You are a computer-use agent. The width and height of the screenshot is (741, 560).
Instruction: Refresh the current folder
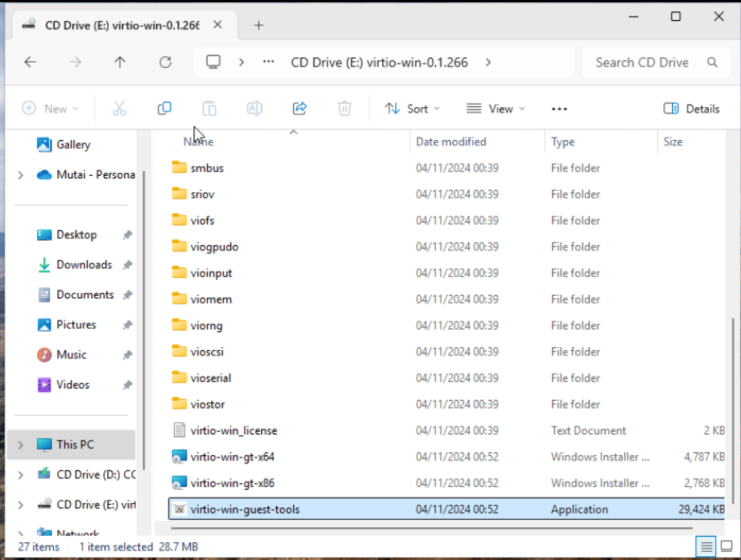pyautogui.click(x=166, y=62)
